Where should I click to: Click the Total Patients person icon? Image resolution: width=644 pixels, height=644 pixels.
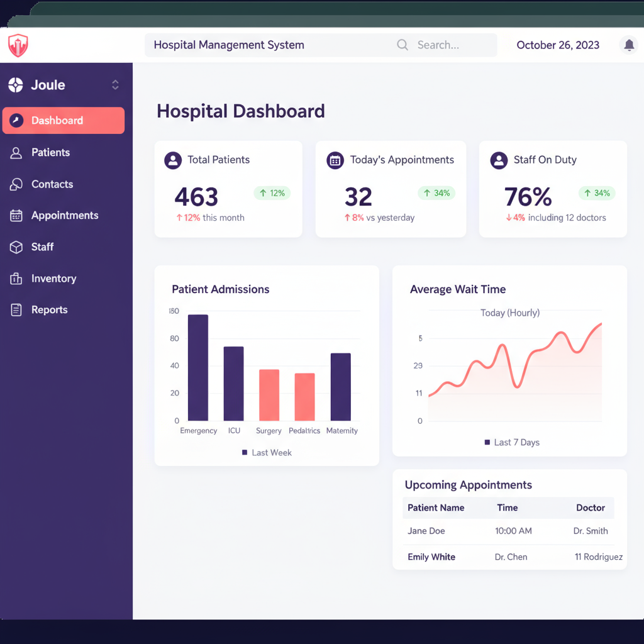(x=173, y=160)
